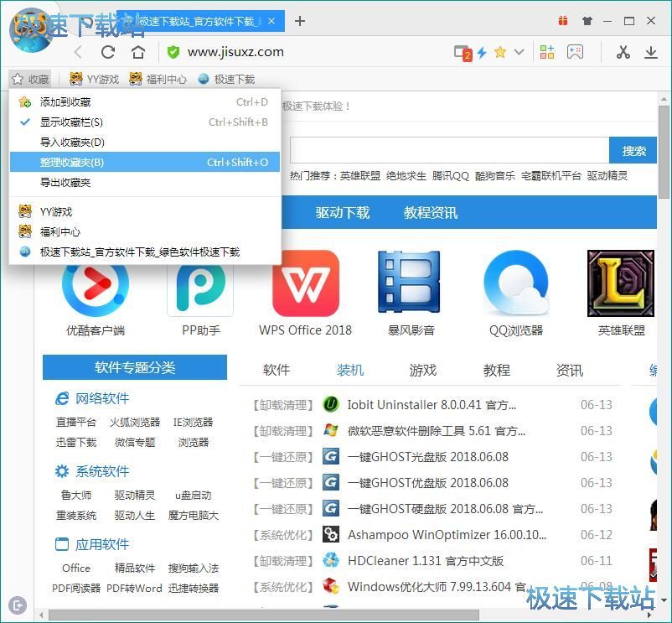
Task: Click the sidebar toggle icon at bottom left
Action: (x=17, y=605)
